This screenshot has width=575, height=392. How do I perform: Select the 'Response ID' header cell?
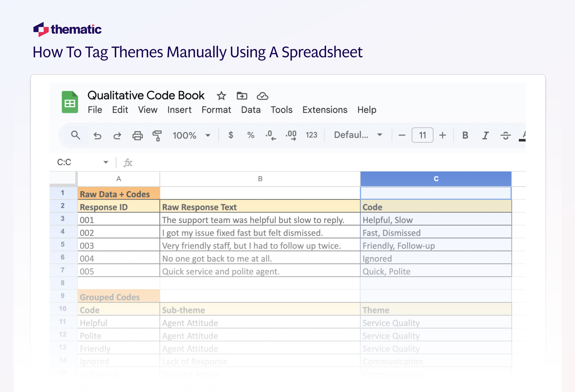119,206
